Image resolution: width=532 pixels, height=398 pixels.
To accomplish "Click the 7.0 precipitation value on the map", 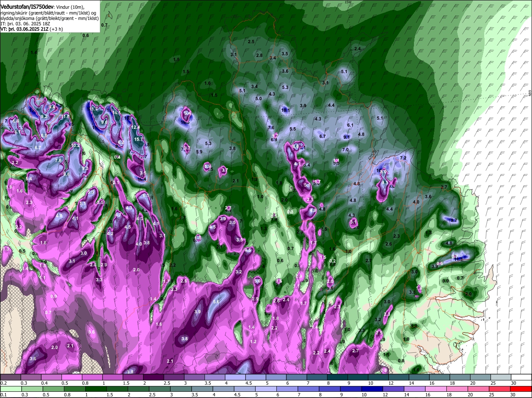I will [345, 150].
